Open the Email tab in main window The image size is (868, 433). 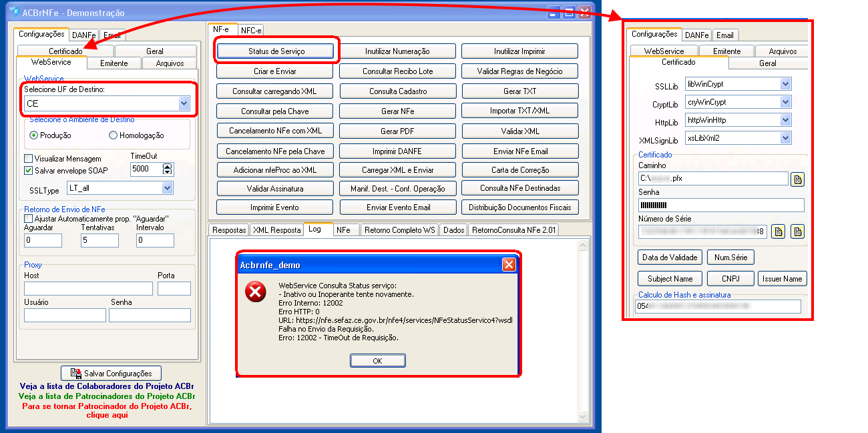point(112,35)
